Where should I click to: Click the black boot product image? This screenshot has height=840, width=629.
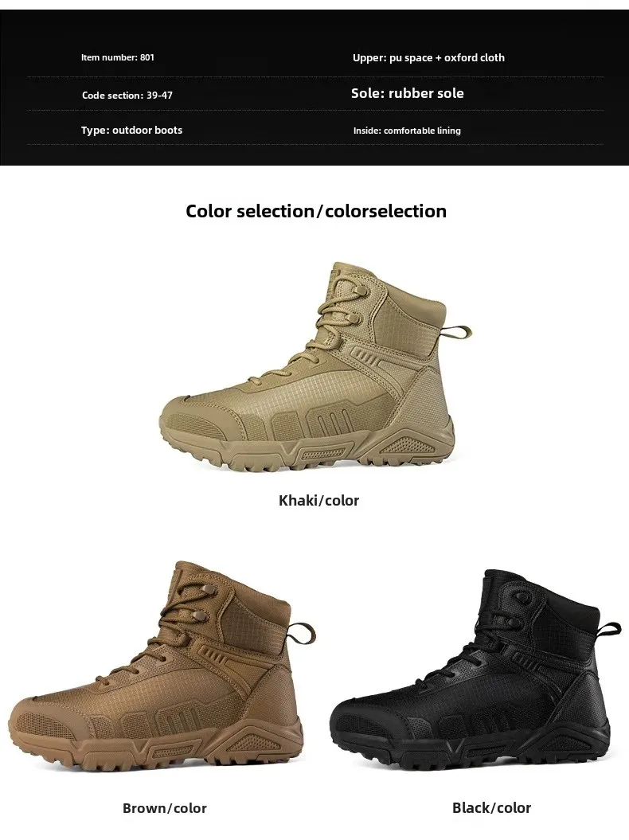pos(475,669)
